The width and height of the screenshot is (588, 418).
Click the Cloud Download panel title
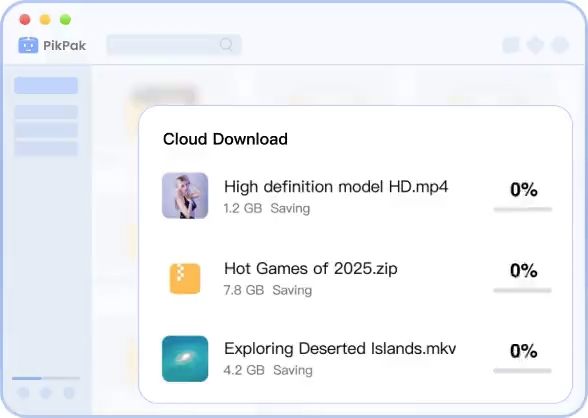225,139
